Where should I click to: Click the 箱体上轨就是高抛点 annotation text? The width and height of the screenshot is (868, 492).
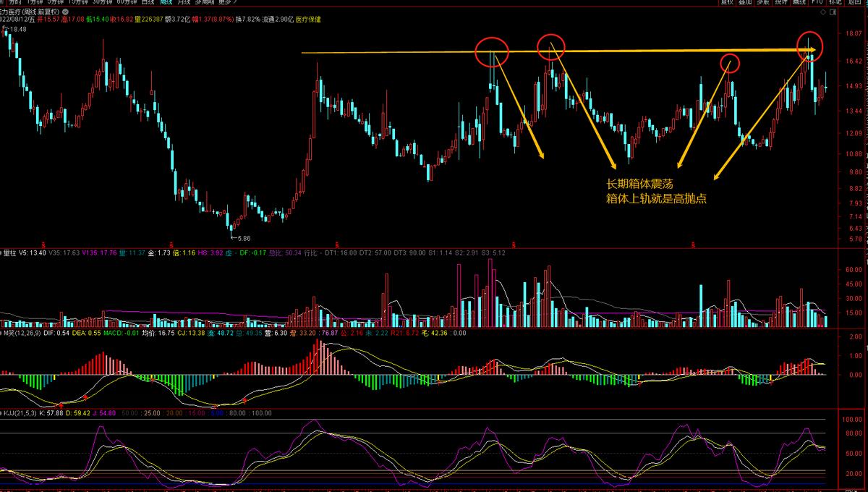pyautogui.click(x=656, y=198)
